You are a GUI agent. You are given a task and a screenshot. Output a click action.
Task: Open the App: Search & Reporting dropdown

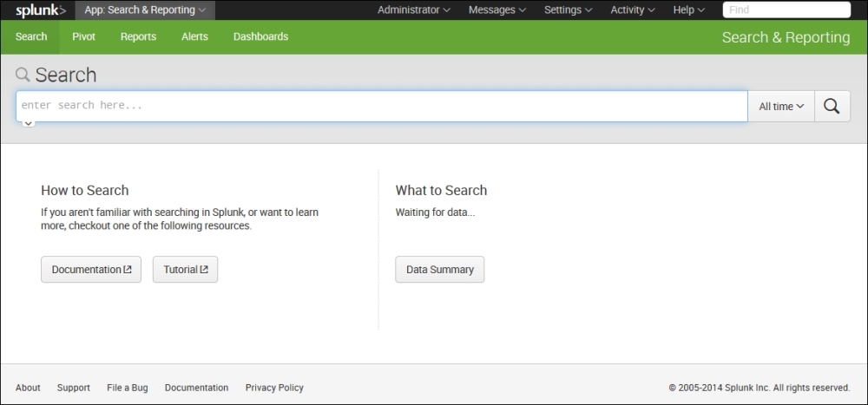coord(144,10)
